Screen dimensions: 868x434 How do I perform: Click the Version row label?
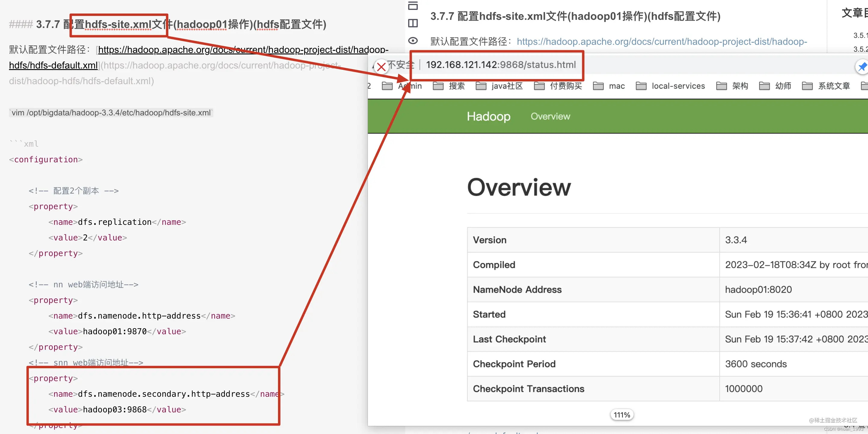[490, 240]
